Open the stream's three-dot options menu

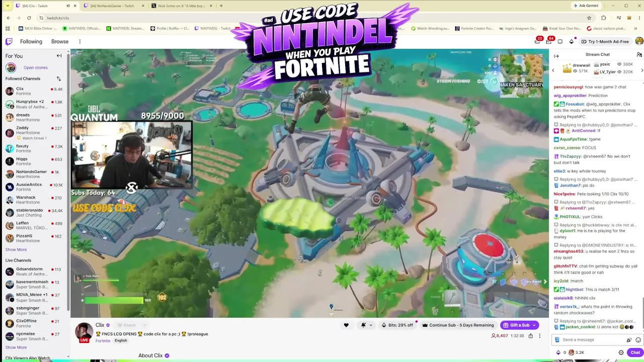pyautogui.click(x=539, y=336)
